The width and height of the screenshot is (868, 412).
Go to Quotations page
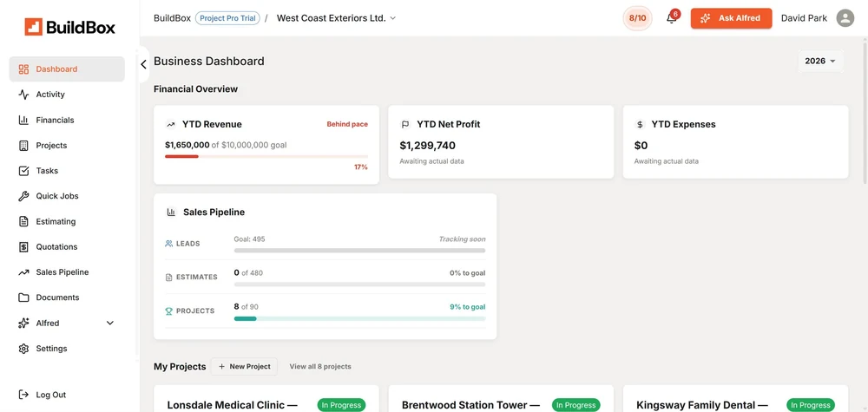pyautogui.click(x=67, y=246)
